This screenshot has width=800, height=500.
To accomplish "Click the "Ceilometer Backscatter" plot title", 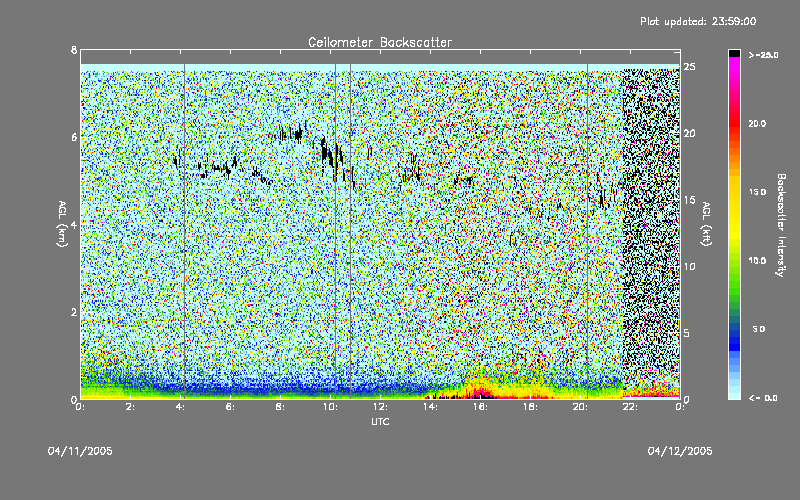I will 380,42.
